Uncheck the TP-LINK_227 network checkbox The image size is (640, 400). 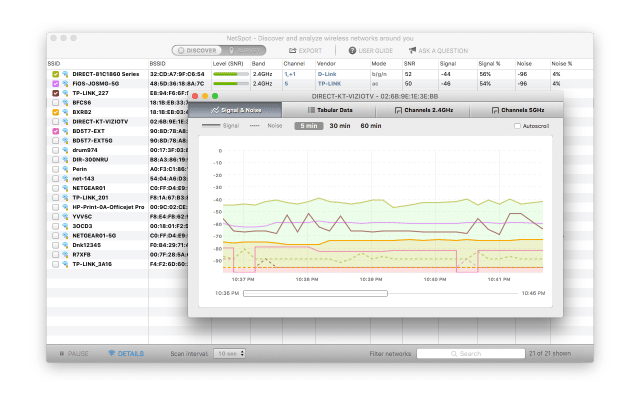coord(56,93)
